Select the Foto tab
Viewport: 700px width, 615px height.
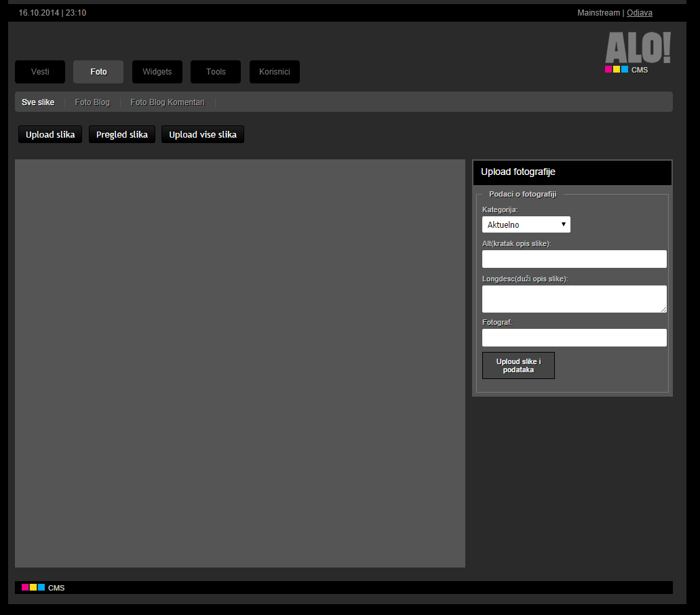(98, 72)
